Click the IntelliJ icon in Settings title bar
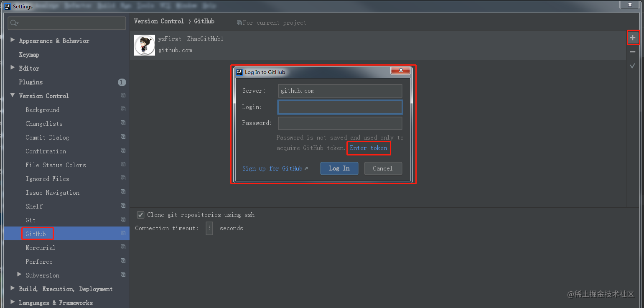 click(x=7, y=6)
